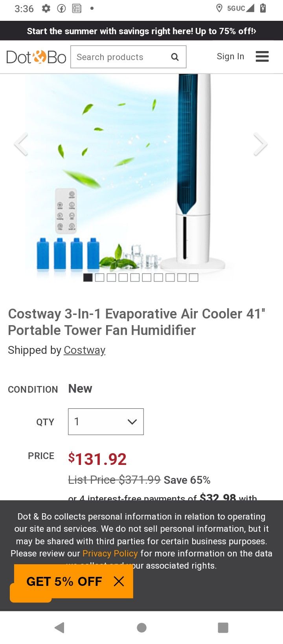283x644 pixels.
Task: Open the Privacy Policy link
Action: [110, 553]
